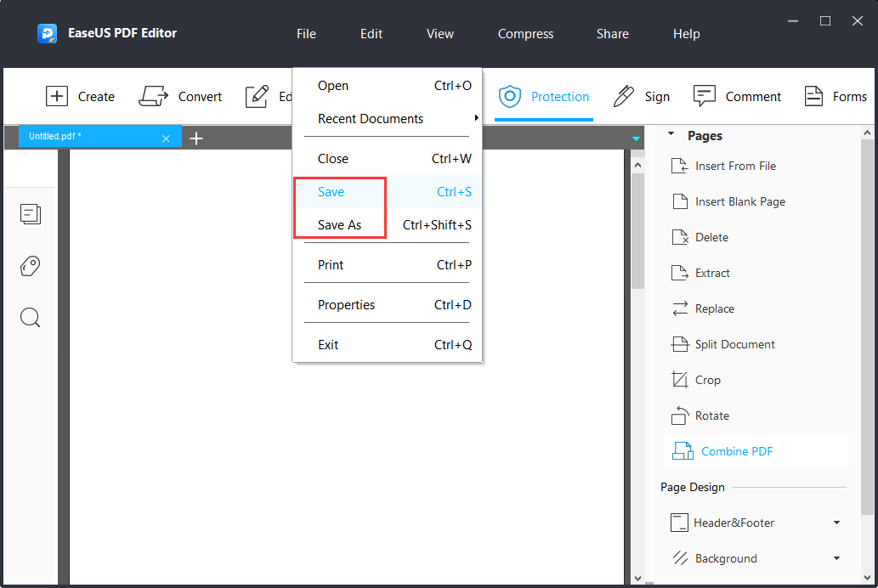
Task: Open the search magnifier sidebar icon
Action: pos(31,318)
